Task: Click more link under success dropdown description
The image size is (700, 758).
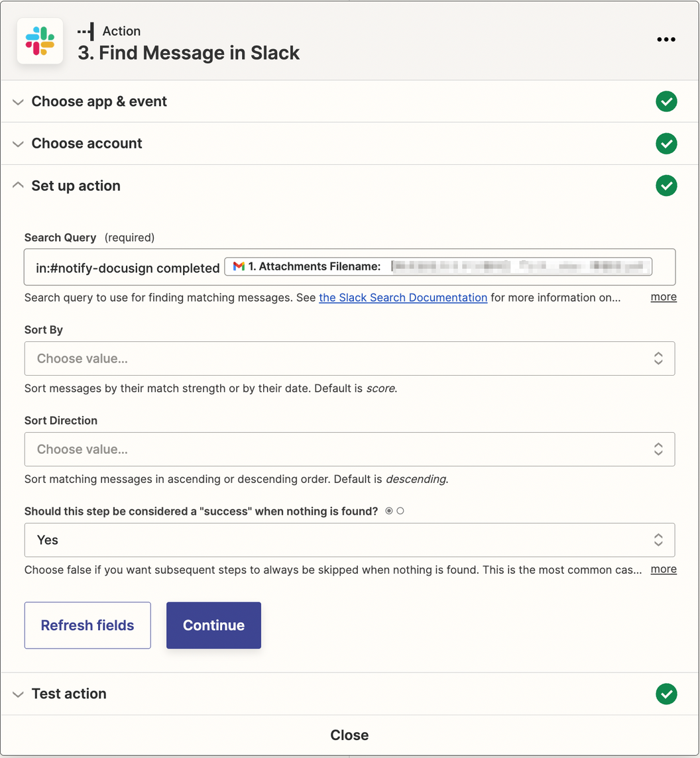Action: (x=664, y=569)
